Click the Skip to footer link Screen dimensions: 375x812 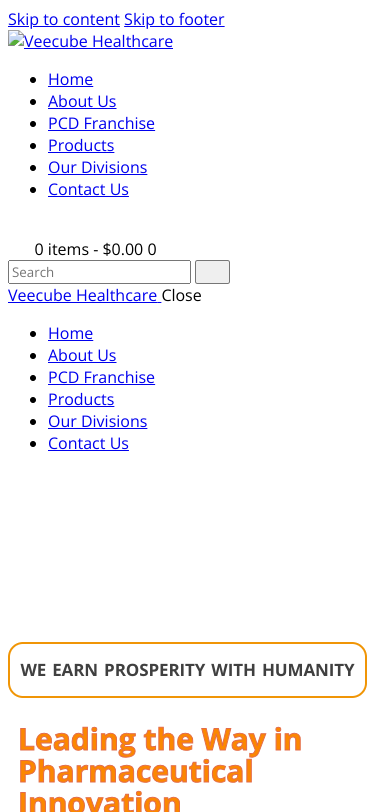point(174,19)
